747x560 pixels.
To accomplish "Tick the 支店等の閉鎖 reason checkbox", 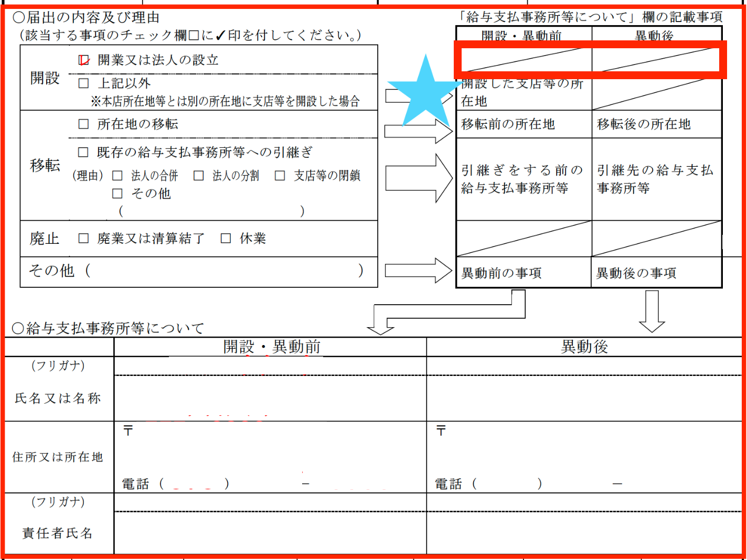I will click(280, 176).
